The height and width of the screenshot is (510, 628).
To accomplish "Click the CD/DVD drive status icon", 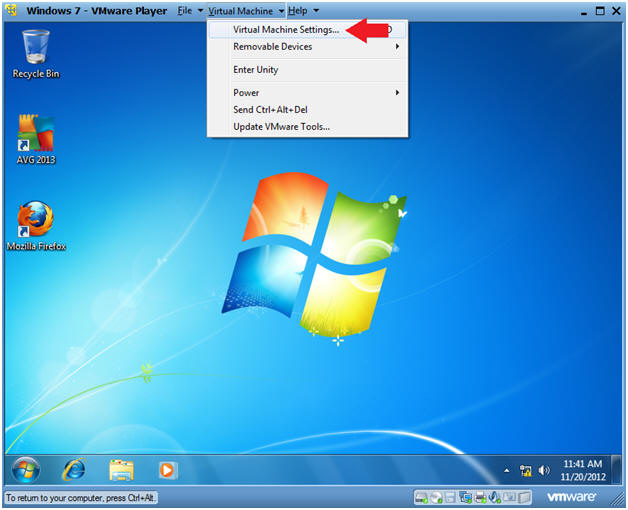I will [436, 498].
